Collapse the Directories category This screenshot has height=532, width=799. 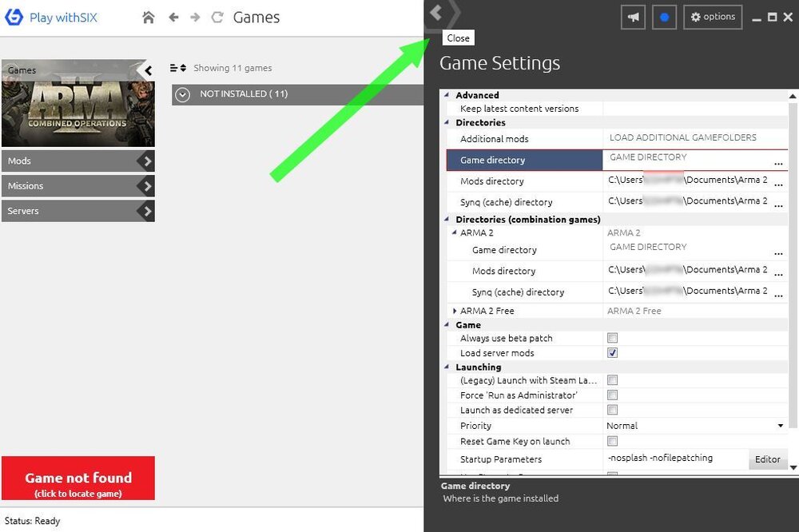pos(447,122)
